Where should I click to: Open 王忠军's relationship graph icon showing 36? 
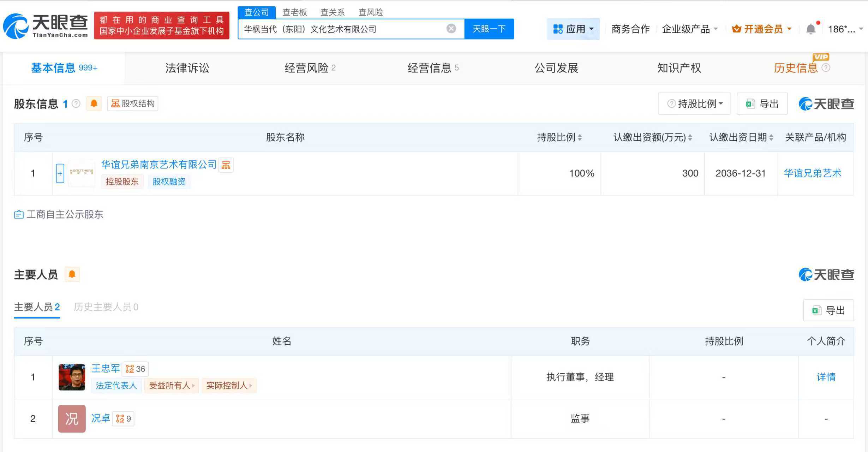pos(135,369)
